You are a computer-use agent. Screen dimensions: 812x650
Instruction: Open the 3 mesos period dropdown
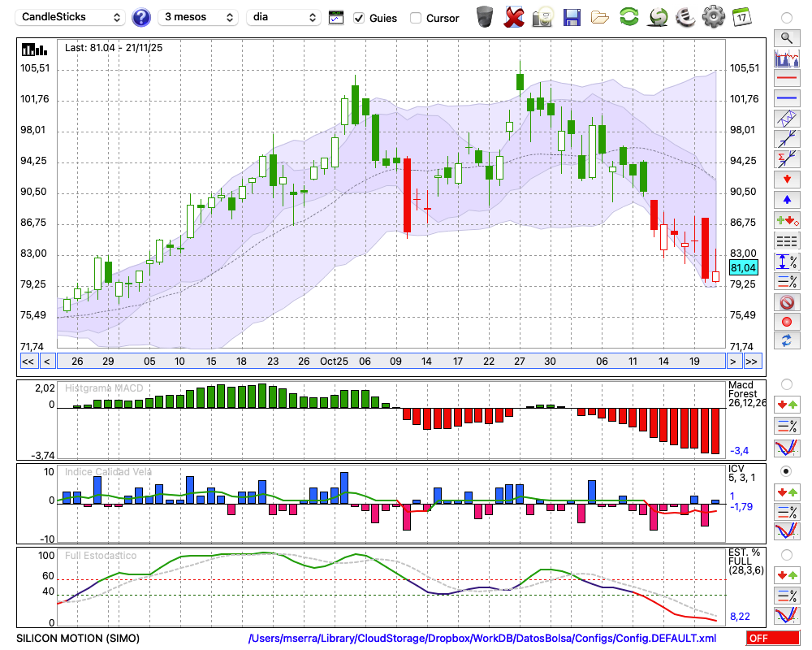pos(198,17)
